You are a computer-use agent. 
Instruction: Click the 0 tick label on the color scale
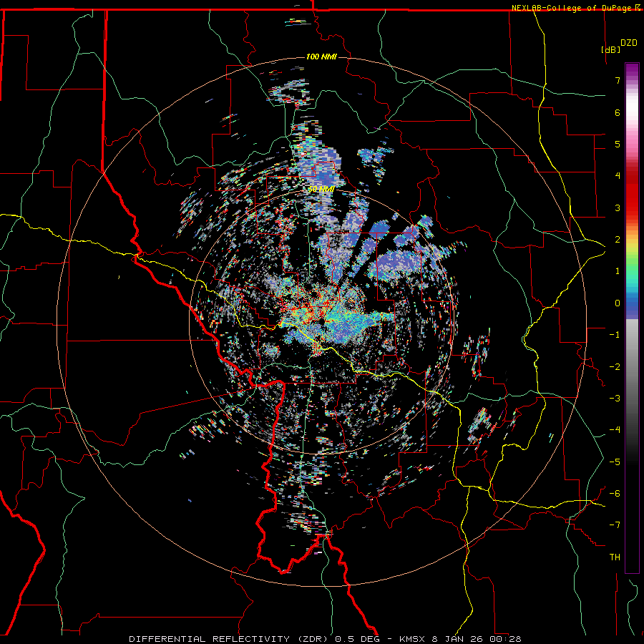coord(618,303)
